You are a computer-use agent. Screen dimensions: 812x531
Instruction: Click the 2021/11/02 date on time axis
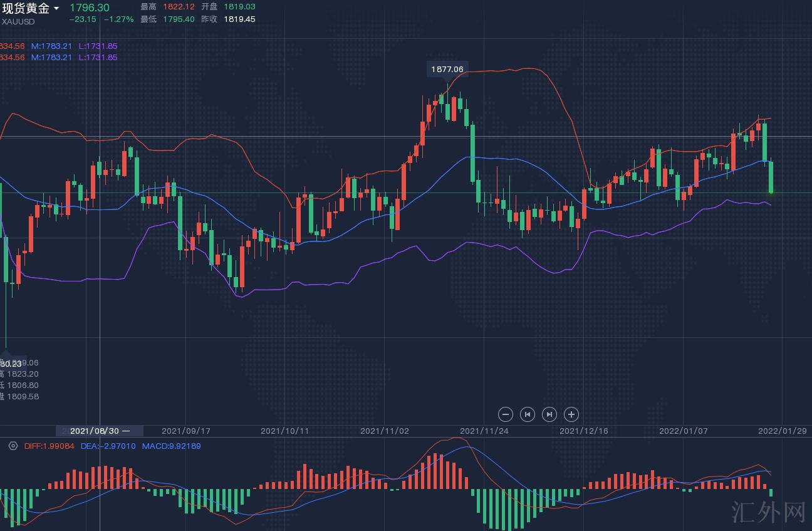coord(385,431)
